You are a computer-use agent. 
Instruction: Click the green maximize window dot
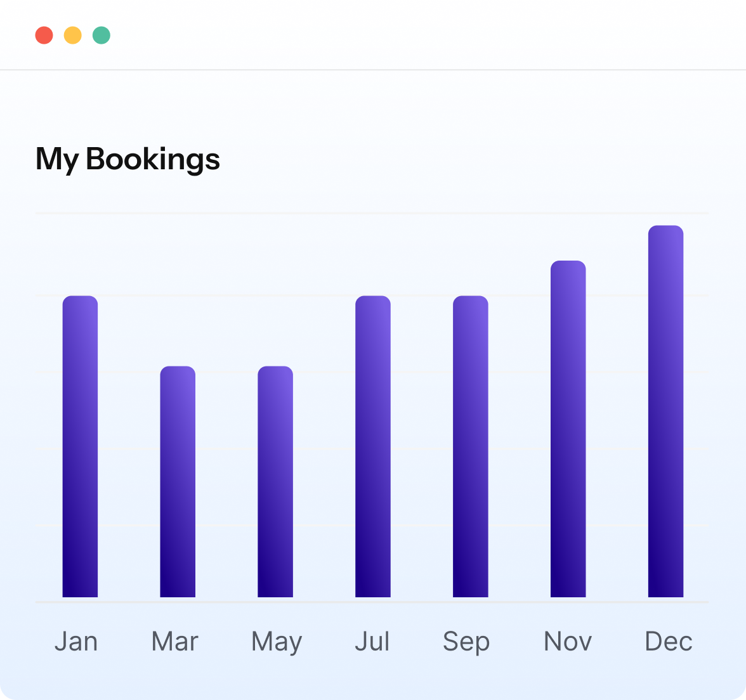(x=101, y=36)
